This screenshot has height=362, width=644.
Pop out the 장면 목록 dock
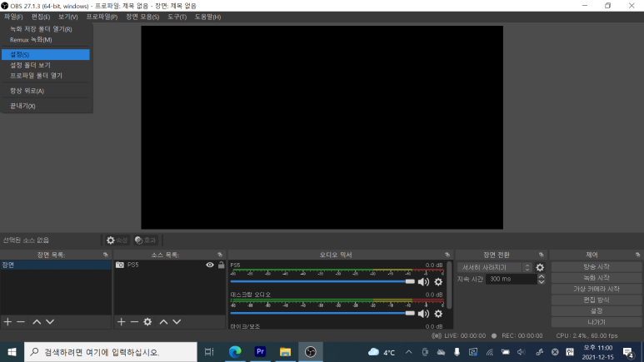tap(106, 255)
